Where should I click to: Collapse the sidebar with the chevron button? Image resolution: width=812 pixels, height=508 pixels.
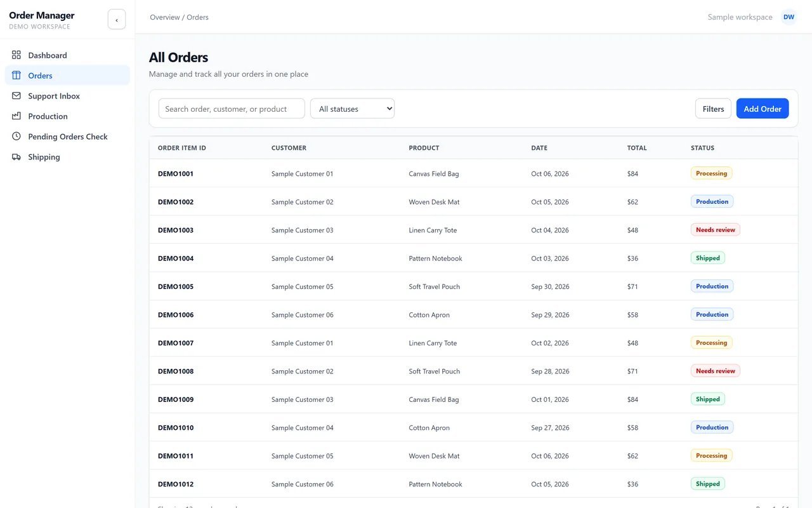point(117,20)
